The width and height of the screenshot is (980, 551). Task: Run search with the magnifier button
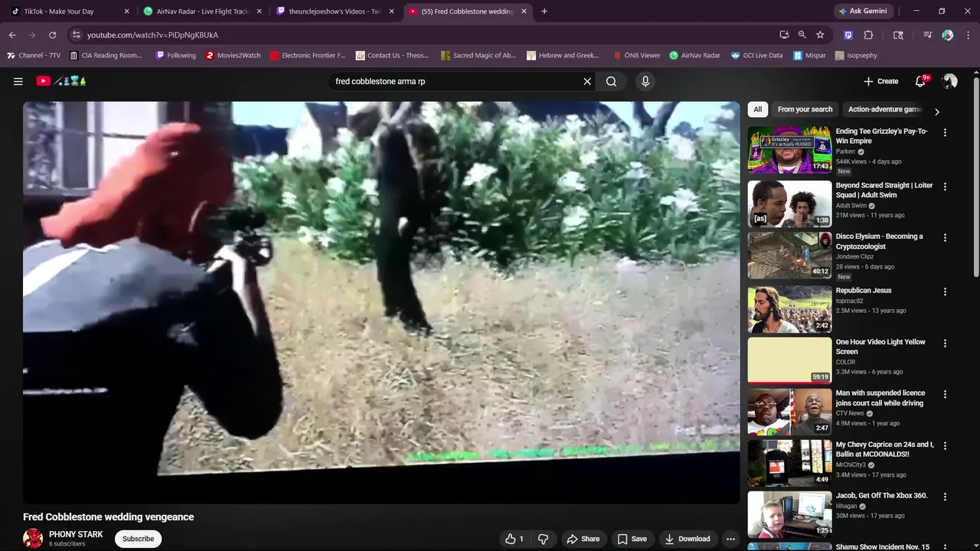pos(611,81)
